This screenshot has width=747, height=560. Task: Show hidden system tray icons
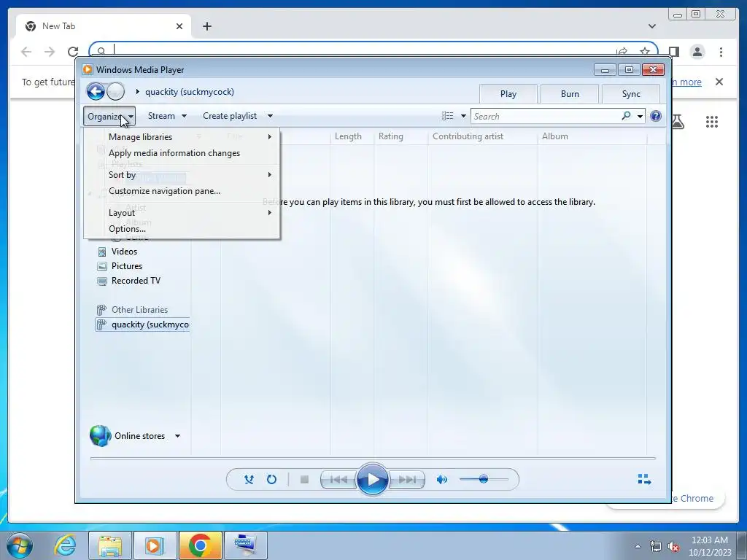[x=638, y=545]
